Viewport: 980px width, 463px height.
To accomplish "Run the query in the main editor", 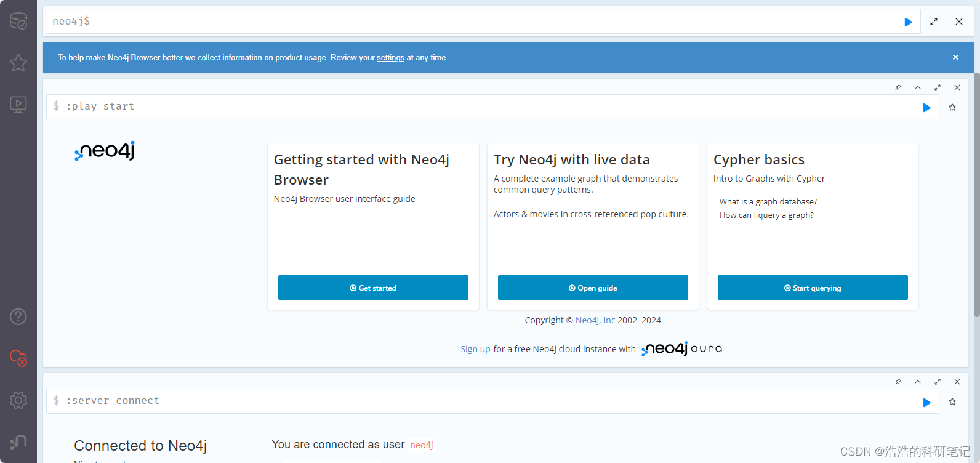I will (x=908, y=22).
